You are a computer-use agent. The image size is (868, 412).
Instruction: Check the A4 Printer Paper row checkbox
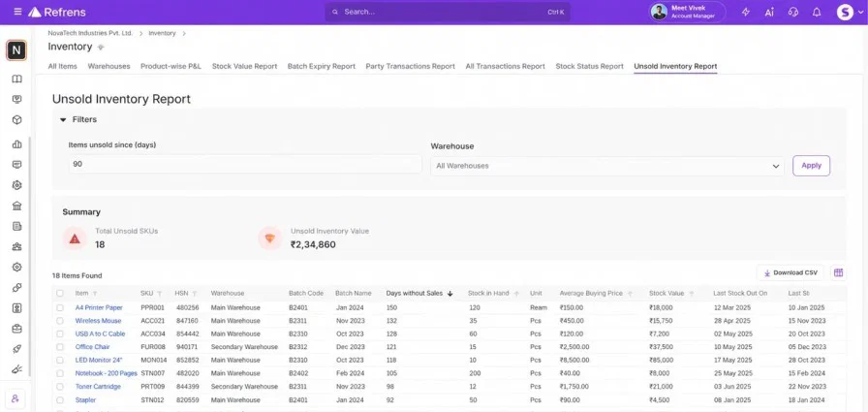coord(60,307)
